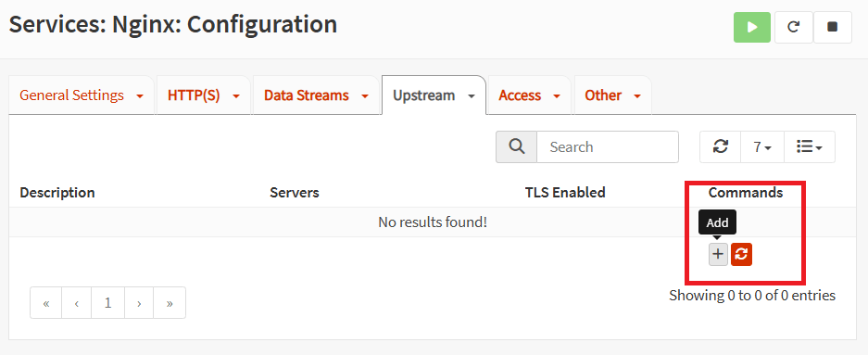The height and width of the screenshot is (355, 868).
Task: Add a new upstream with the plus icon
Action: (x=718, y=255)
